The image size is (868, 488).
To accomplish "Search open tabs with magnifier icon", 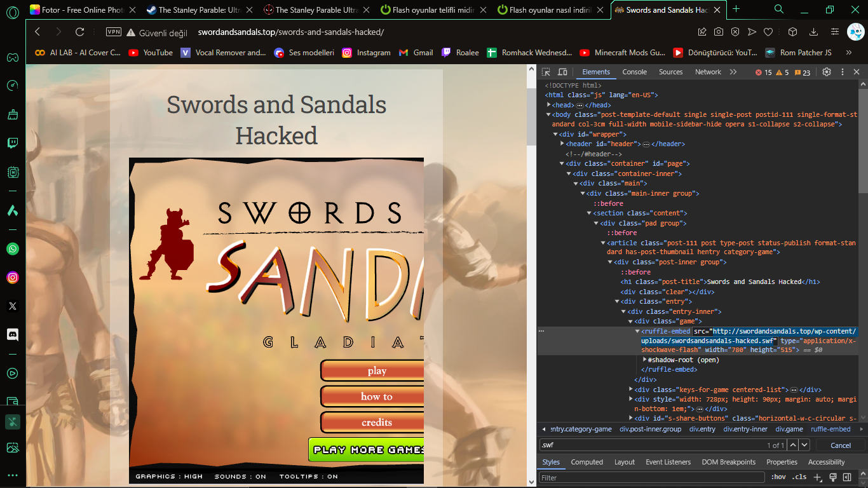I will coord(779,9).
